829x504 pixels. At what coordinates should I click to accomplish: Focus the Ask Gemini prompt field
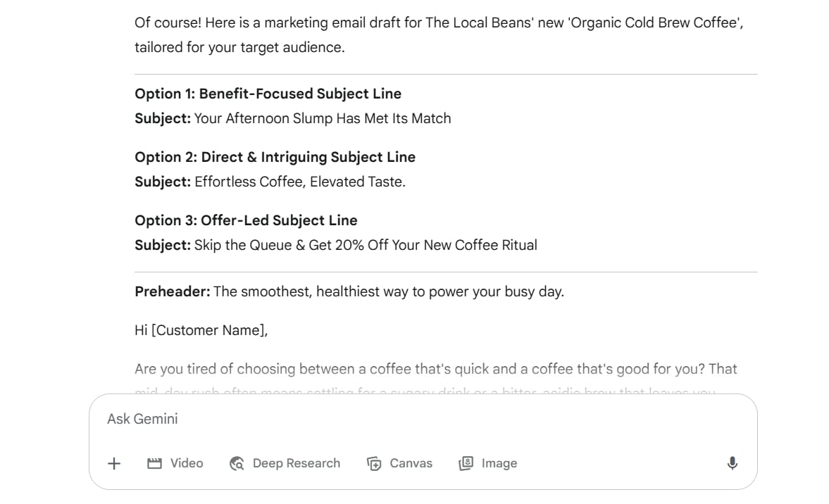(x=423, y=419)
